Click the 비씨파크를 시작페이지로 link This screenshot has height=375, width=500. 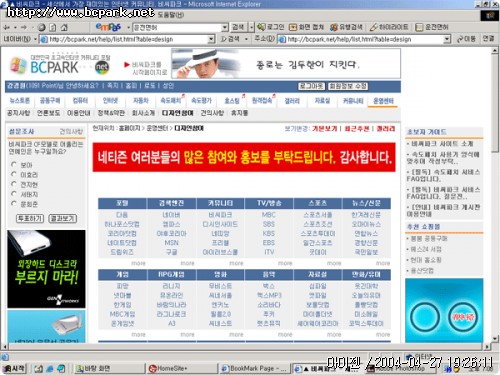click(x=147, y=68)
